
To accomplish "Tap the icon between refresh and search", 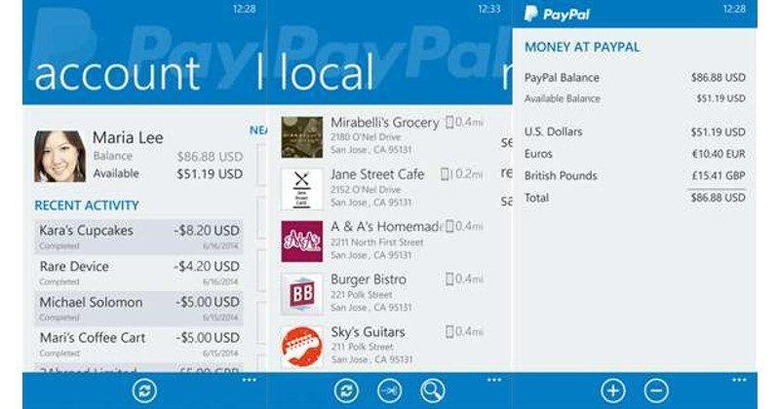I will coord(390,391).
